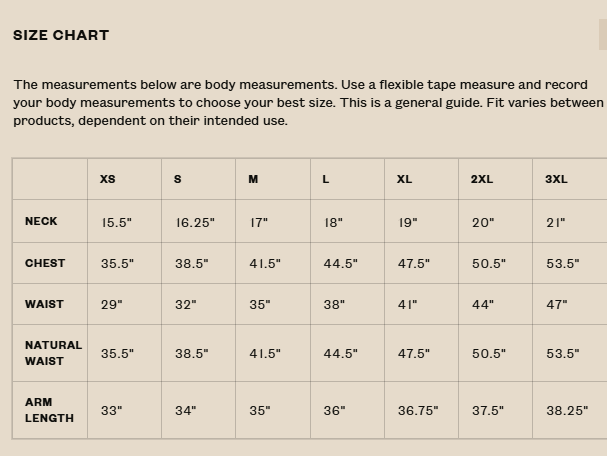This screenshot has height=456, width=607.
Task: Select the XS column header
Action: point(108,179)
